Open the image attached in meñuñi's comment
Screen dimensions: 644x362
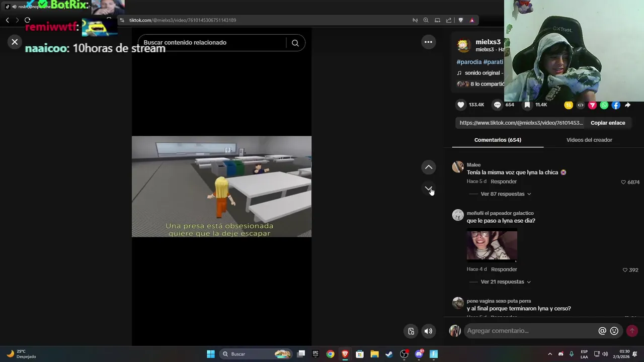point(492,245)
